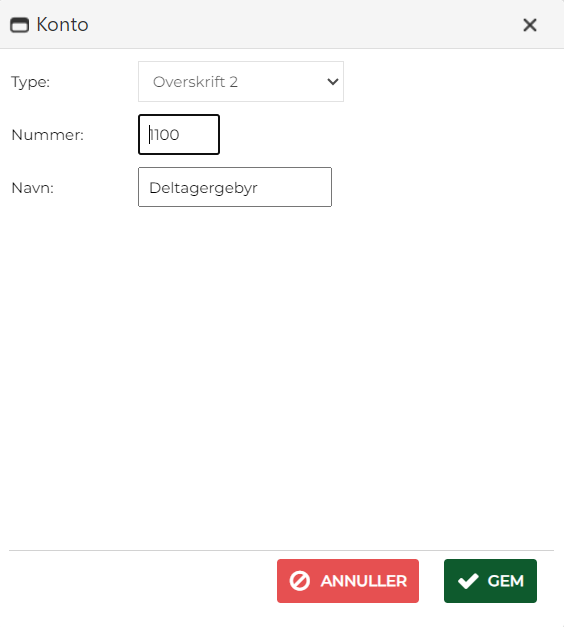This screenshot has height=627, width=564.
Task: Click the Type: label
Action: pos(30,82)
